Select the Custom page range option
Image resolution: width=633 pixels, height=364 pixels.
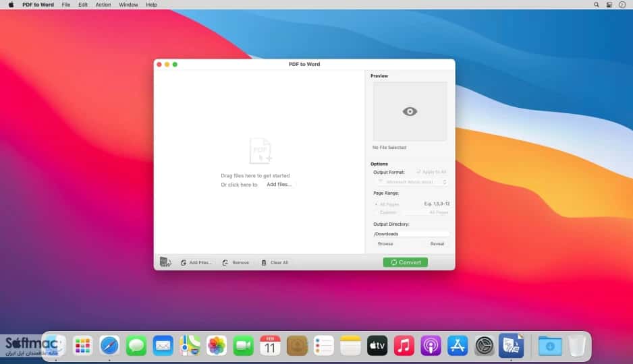point(377,212)
